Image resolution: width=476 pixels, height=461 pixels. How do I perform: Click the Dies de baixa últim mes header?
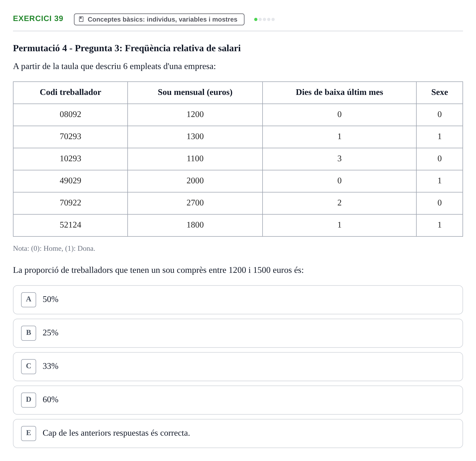click(339, 93)
